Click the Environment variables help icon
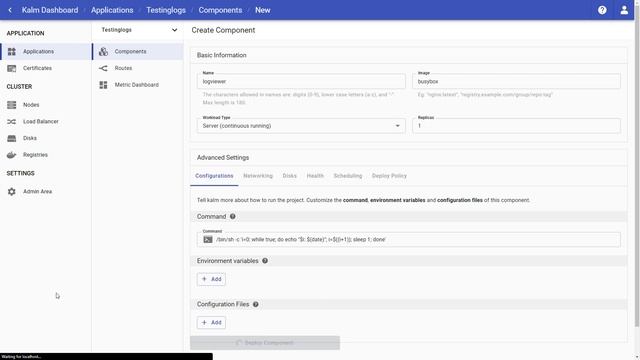The height and width of the screenshot is (360, 640). (265, 261)
